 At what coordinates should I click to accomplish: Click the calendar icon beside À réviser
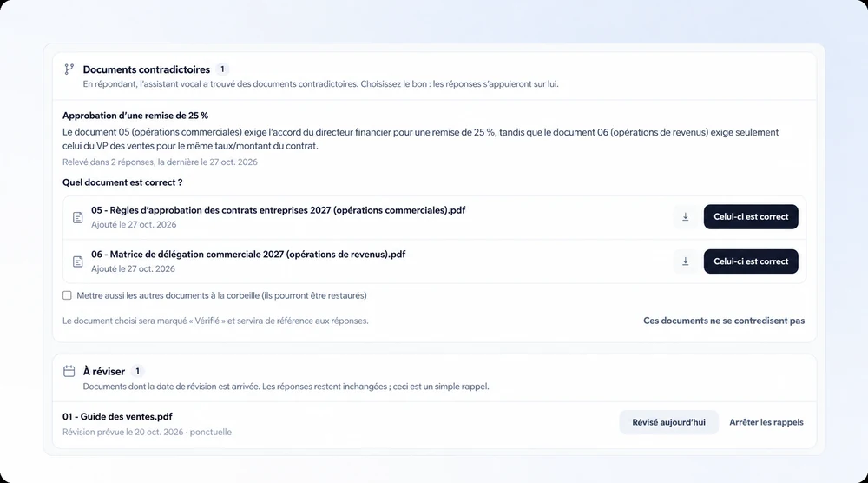point(69,371)
